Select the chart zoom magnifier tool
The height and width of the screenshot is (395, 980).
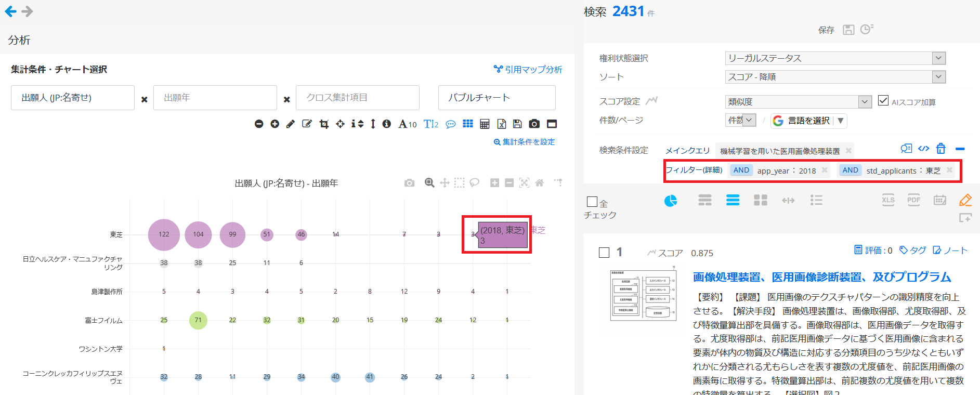click(429, 182)
